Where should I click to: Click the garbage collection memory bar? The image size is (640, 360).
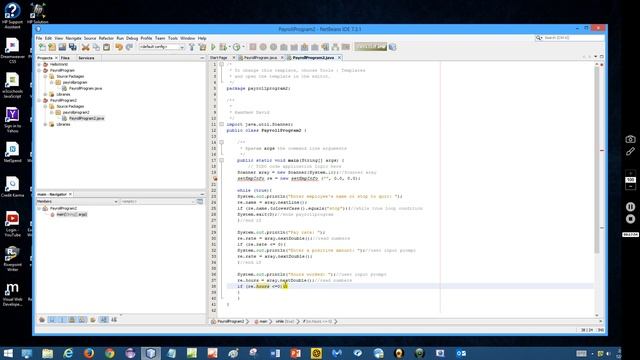point(370,47)
